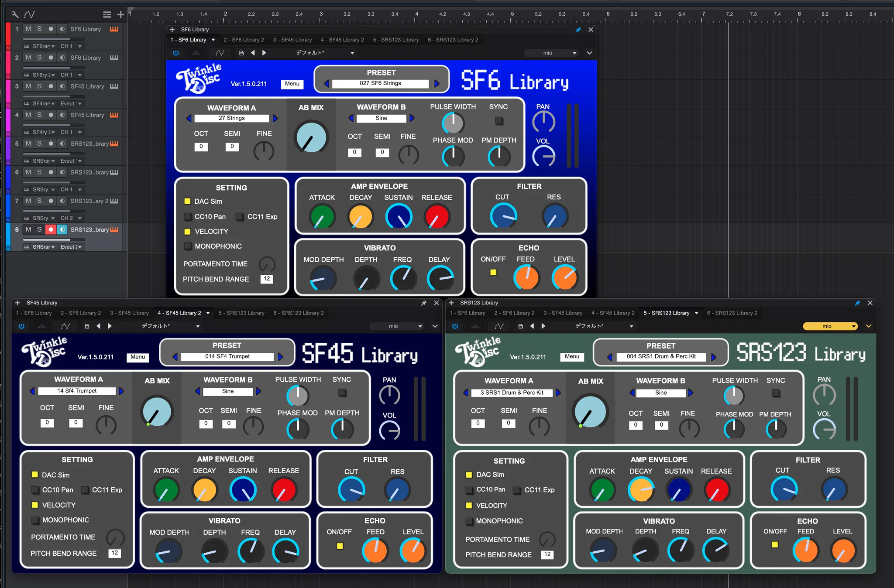The image size is (894, 588).
Task: Click next preset arrow in SF6 Library
Action: 437,83
